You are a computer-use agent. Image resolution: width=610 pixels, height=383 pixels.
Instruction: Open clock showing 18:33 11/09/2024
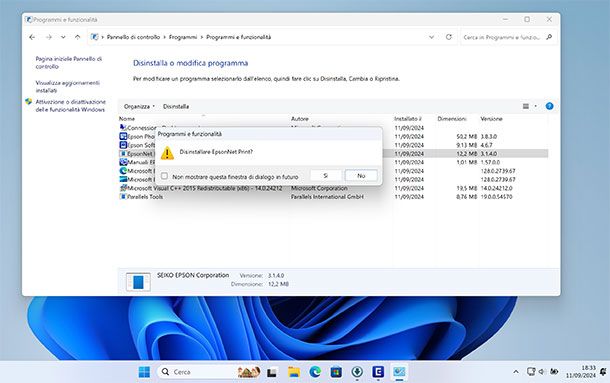pos(581,372)
